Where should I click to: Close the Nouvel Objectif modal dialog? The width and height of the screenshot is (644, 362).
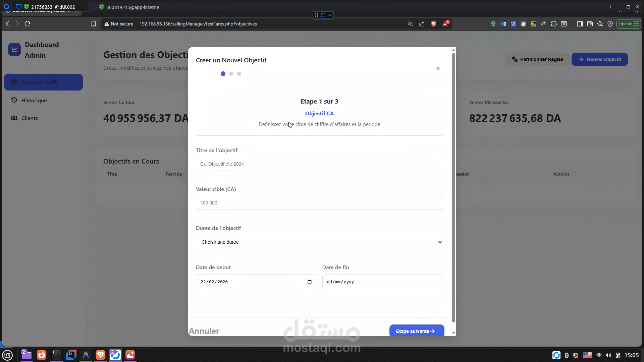click(x=438, y=68)
